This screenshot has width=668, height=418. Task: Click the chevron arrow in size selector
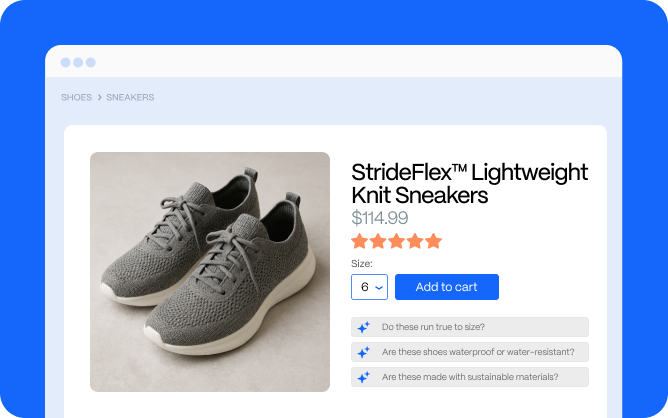click(x=379, y=288)
